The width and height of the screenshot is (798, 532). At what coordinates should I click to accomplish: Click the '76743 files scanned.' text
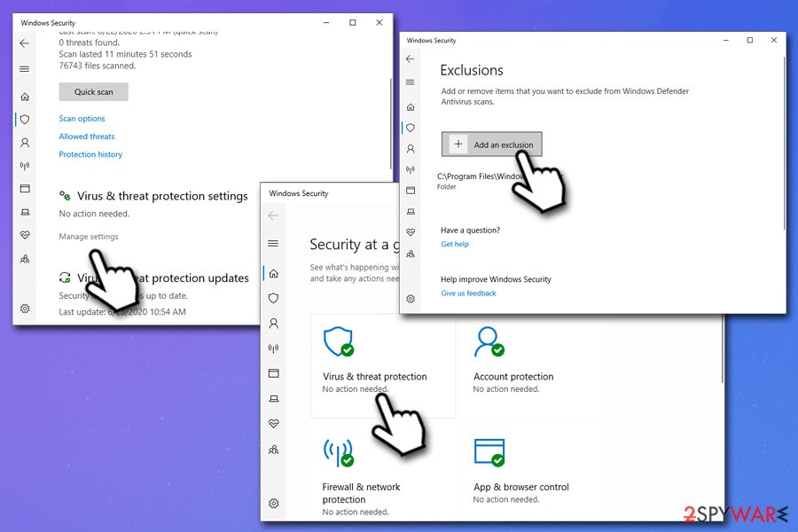click(x=98, y=66)
